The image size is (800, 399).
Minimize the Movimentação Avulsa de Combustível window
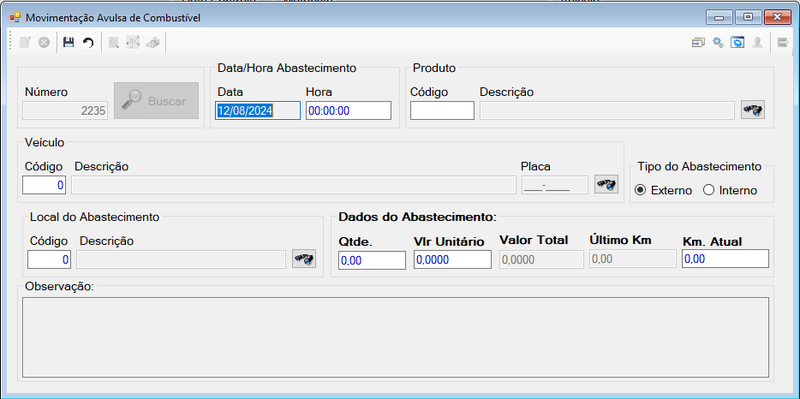point(720,17)
